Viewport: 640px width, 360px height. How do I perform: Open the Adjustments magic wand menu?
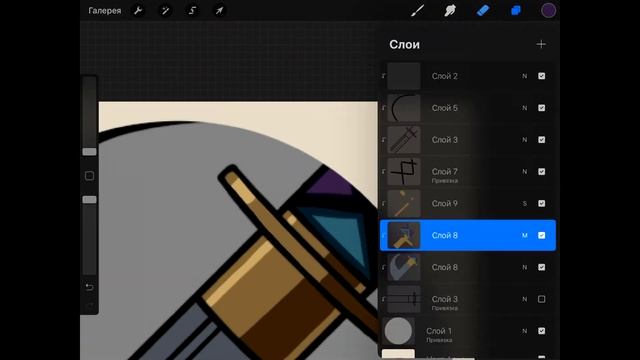tap(165, 11)
